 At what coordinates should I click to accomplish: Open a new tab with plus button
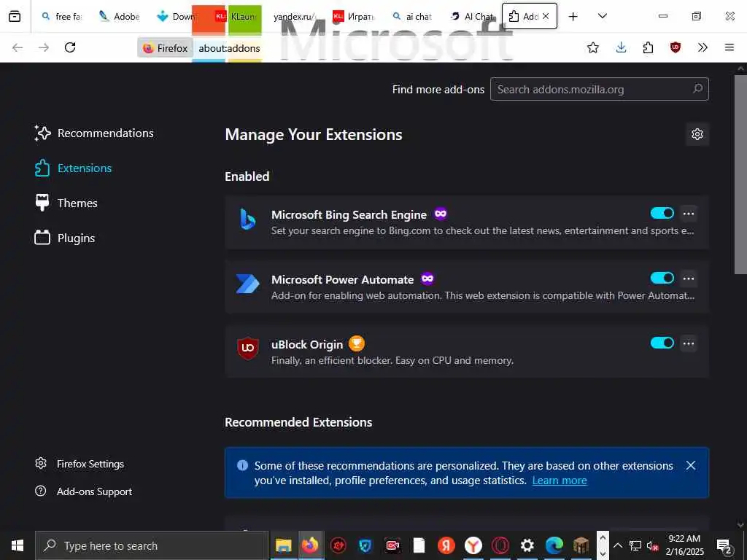pyautogui.click(x=573, y=17)
